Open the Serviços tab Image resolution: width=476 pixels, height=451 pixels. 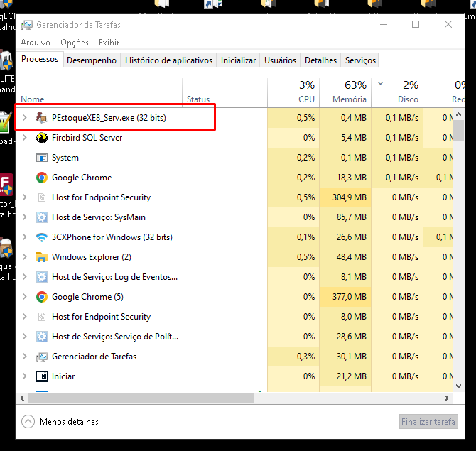coord(360,60)
